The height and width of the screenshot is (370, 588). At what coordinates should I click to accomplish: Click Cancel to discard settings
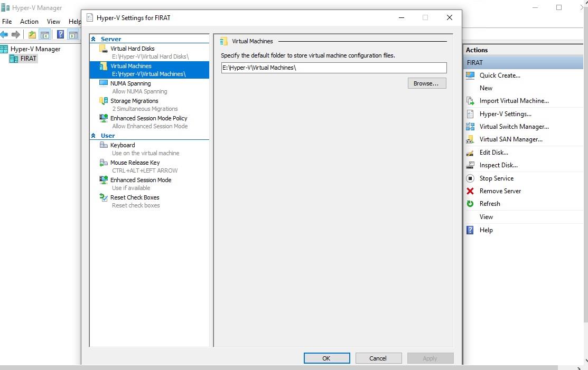click(378, 358)
